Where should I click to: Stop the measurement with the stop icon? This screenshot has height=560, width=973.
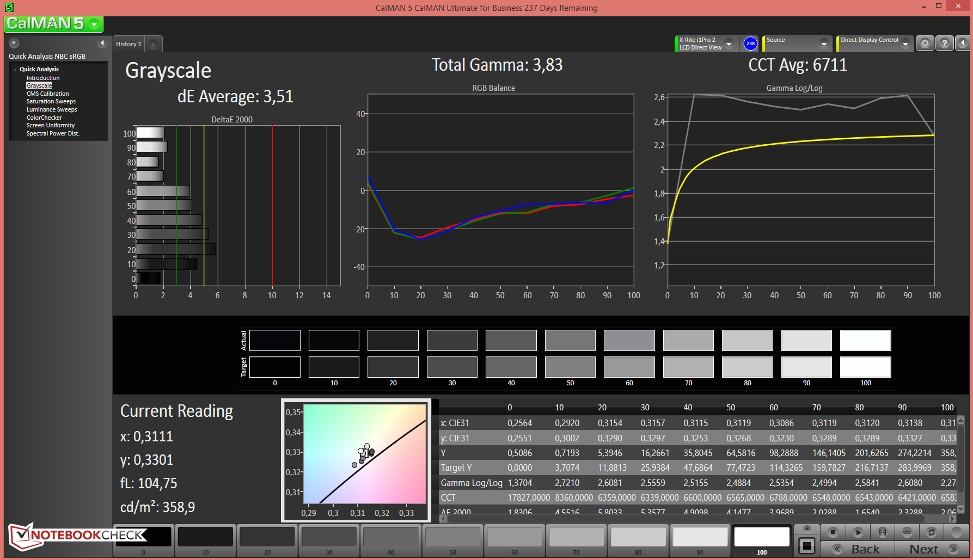point(833,532)
